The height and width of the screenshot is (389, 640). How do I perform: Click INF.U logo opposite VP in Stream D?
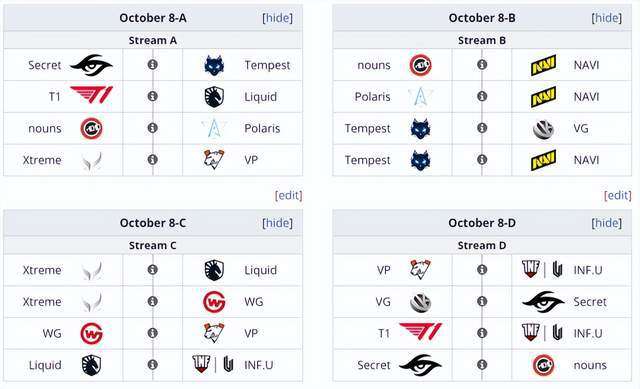tap(542, 270)
